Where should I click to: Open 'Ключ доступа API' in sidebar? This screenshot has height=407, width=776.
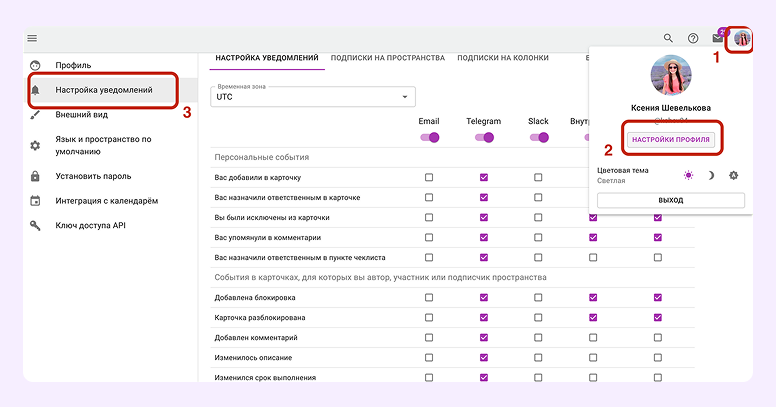point(91,225)
